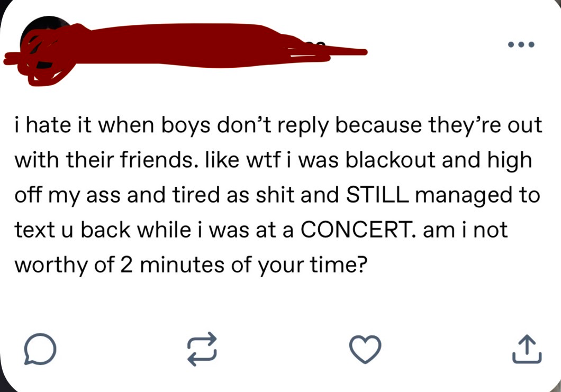The width and height of the screenshot is (561, 392).
Task: Click the word "high" ending the second line
Action: point(510,161)
